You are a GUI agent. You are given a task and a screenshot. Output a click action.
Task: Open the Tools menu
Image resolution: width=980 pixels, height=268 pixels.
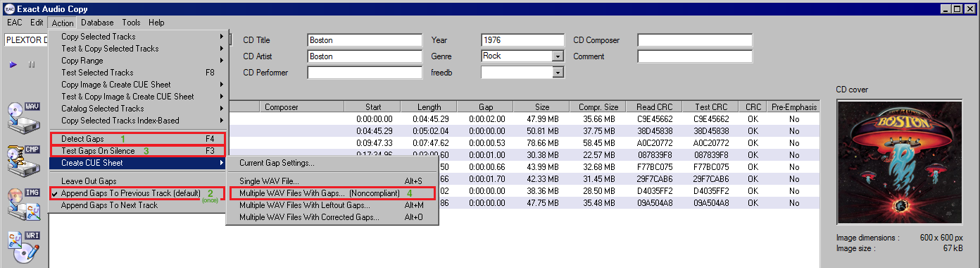pyautogui.click(x=131, y=23)
